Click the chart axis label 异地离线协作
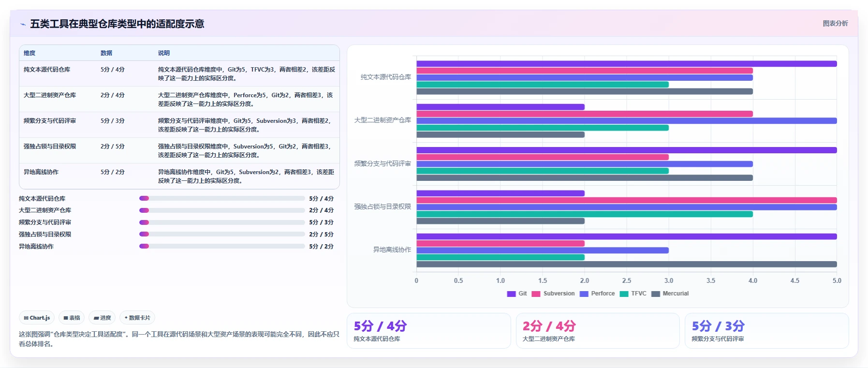The height and width of the screenshot is (368, 868). point(392,250)
